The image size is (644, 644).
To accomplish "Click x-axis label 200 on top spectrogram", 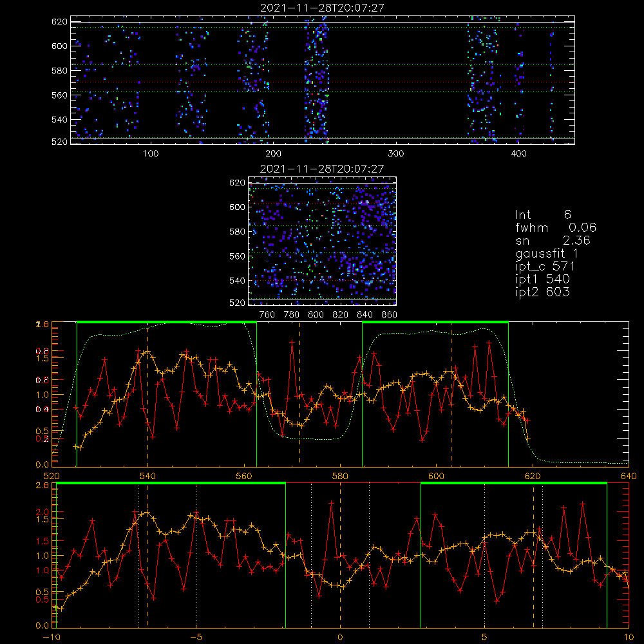I will click(x=273, y=154).
